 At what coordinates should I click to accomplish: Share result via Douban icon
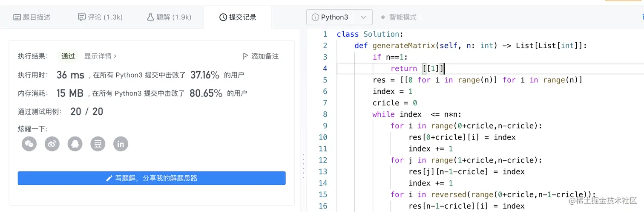pyautogui.click(x=98, y=144)
